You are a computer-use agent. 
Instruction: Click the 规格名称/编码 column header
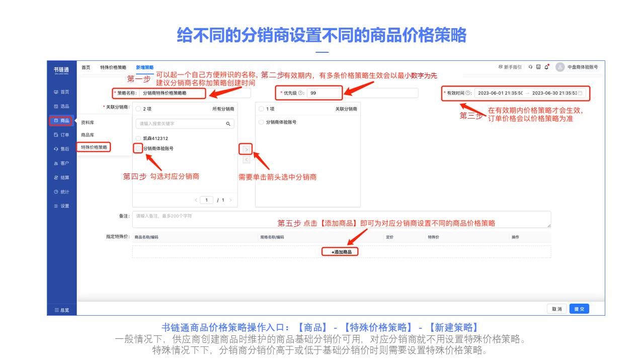point(272,237)
